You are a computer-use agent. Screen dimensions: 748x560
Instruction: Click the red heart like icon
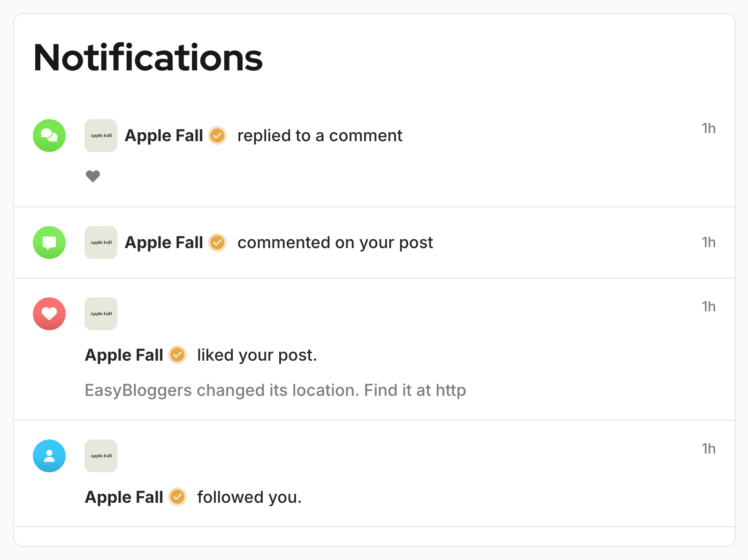click(49, 314)
